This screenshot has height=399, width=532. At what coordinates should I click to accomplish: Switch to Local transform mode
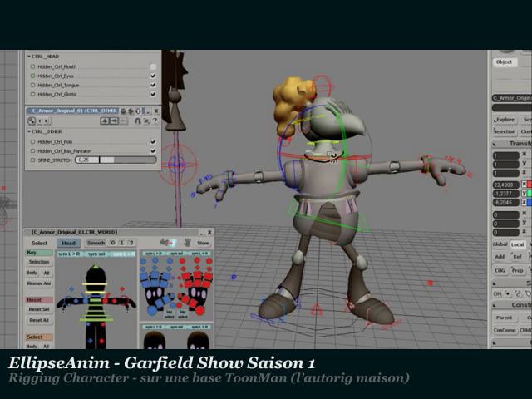pos(517,244)
